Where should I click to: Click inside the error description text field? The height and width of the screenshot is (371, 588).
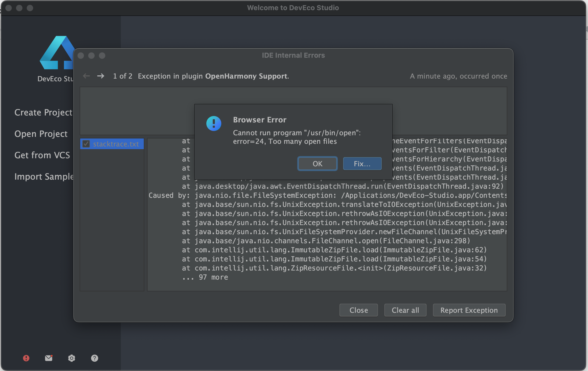136,111
